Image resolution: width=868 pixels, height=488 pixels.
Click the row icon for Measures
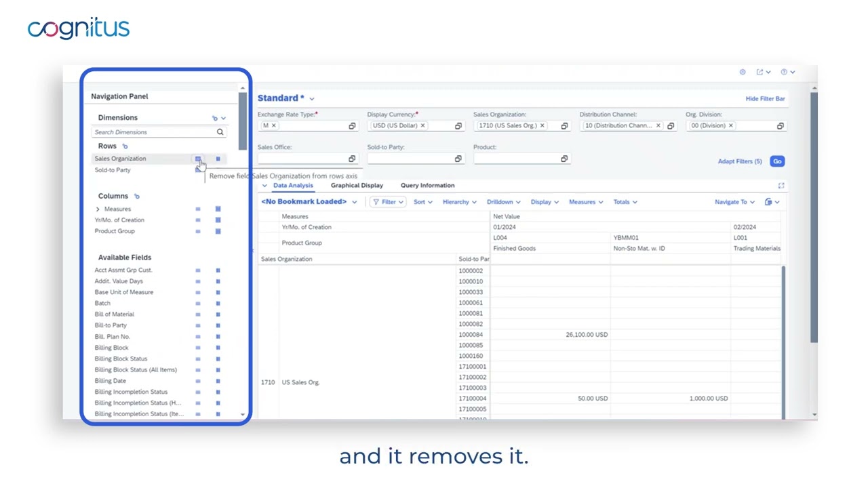point(198,209)
